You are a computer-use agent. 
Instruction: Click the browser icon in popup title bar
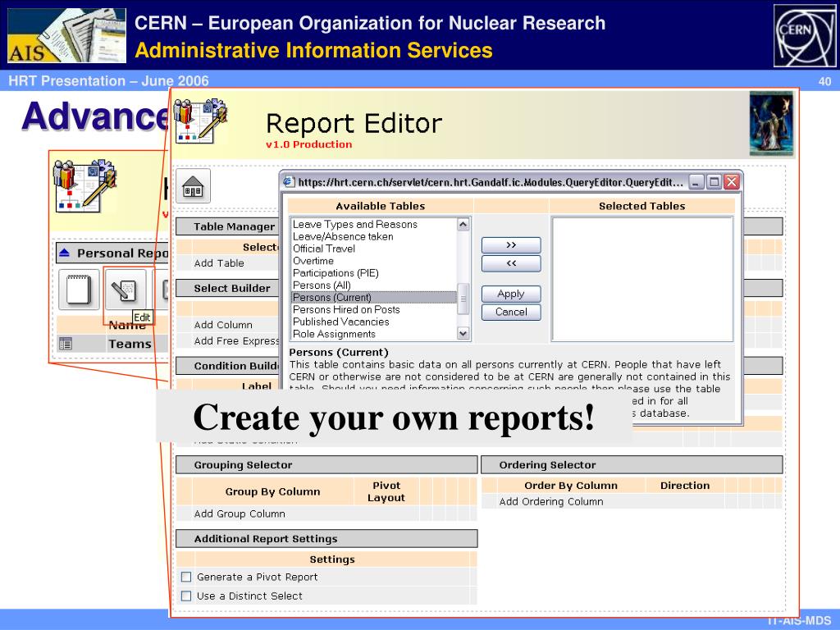tap(289, 182)
